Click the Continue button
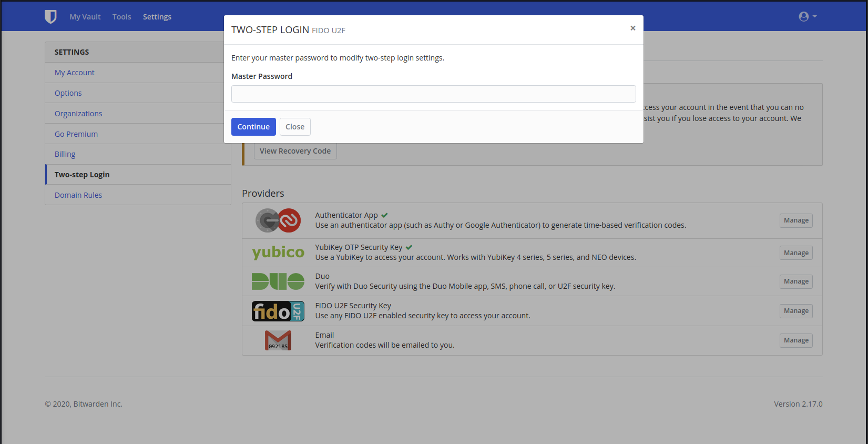The image size is (868, 444). pos(253,127)
